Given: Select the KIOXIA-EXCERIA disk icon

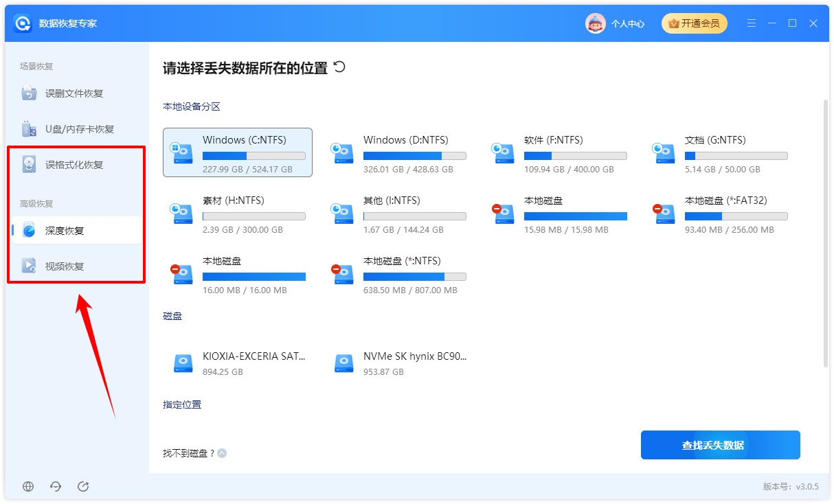Looking at the screenshot, I should click(x=183, y=363).
